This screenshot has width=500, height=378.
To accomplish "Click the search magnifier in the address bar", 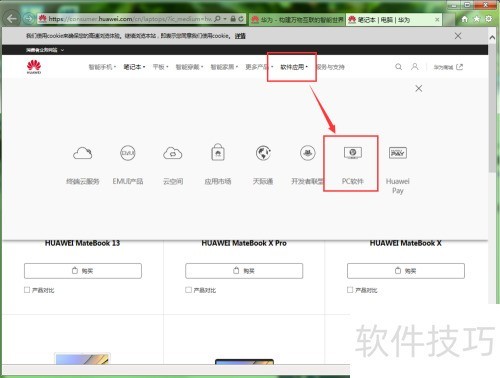I will 217,19.
